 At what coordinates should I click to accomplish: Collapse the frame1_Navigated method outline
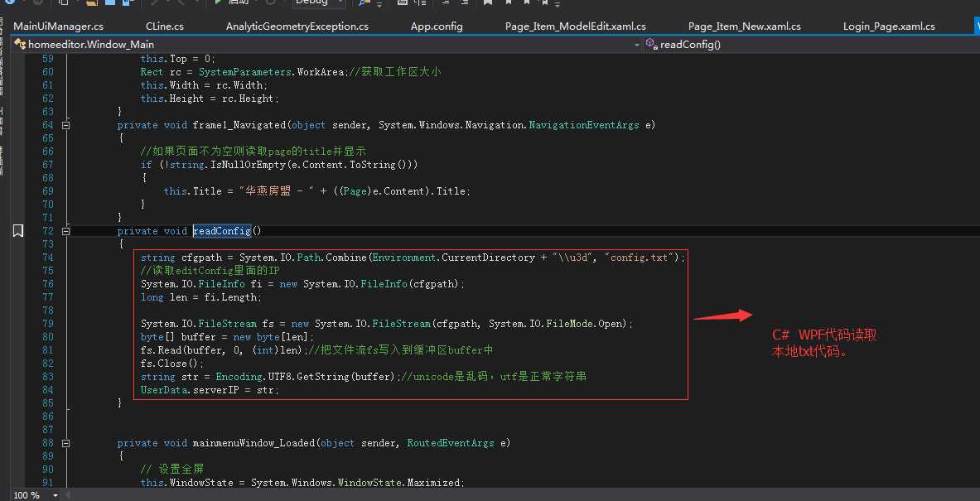[66, 125]
